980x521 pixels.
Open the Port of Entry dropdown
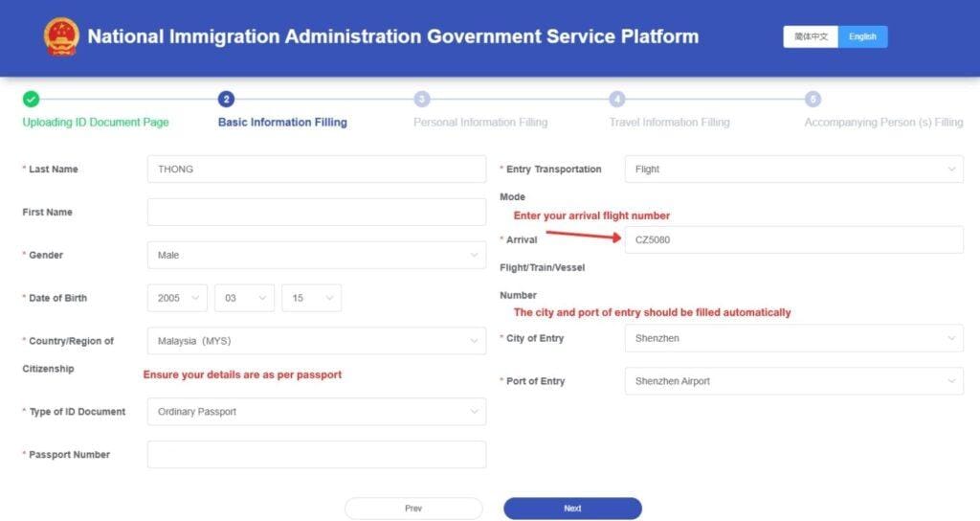click(x=793, y=381)
